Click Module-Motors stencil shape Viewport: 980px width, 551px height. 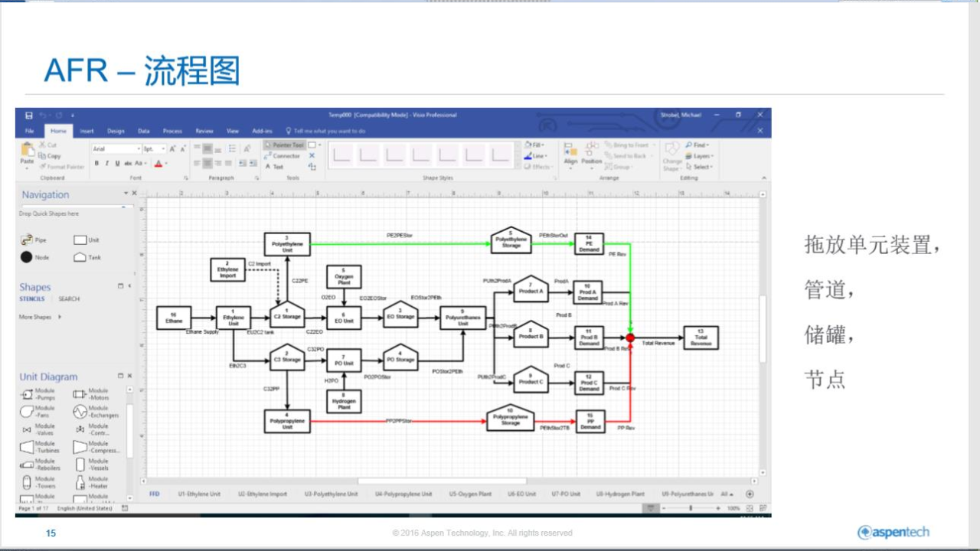[x=91, y=395]
